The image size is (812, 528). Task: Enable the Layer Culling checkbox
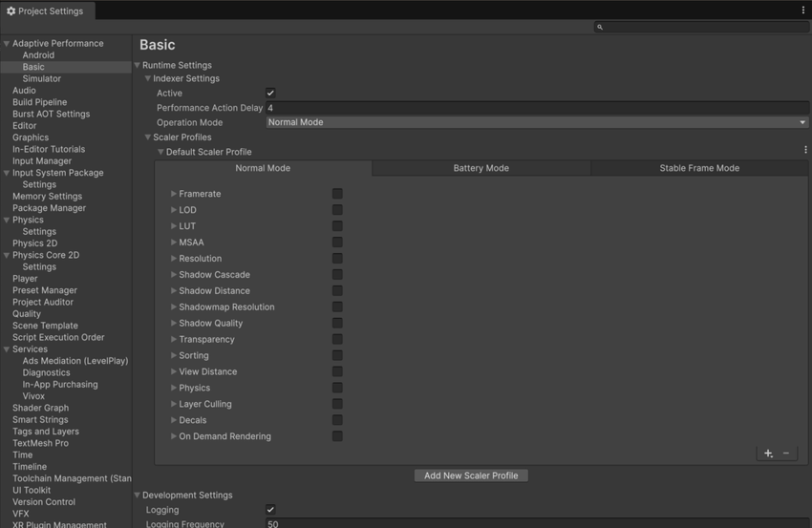[x=337, y=404]
